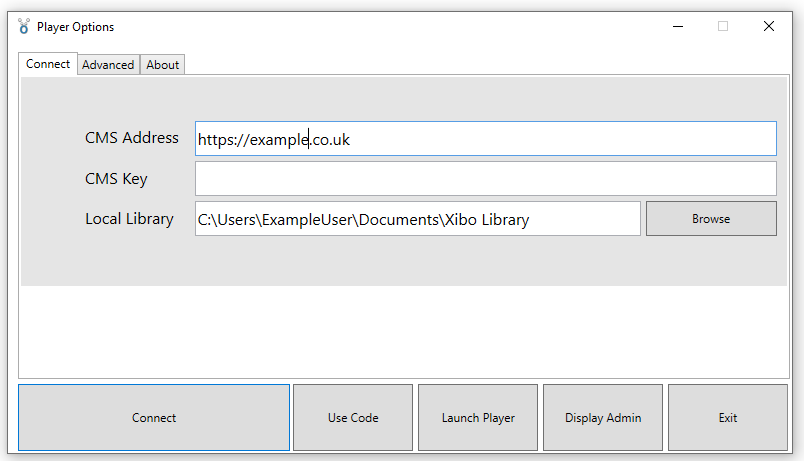Hit the Exit button
Image resolution: width=804 pixels, height=461 pixels.
(728, 418)
